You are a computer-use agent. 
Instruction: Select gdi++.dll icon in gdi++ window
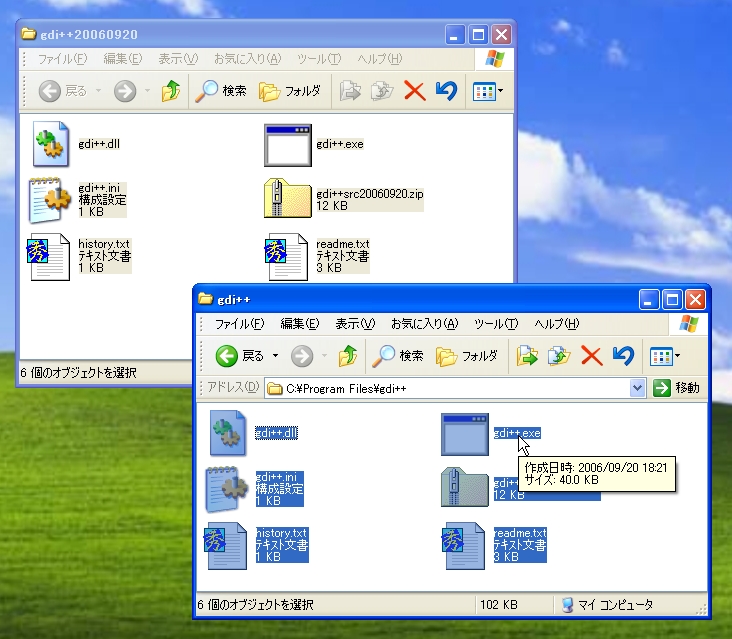[x=227, y=433]
